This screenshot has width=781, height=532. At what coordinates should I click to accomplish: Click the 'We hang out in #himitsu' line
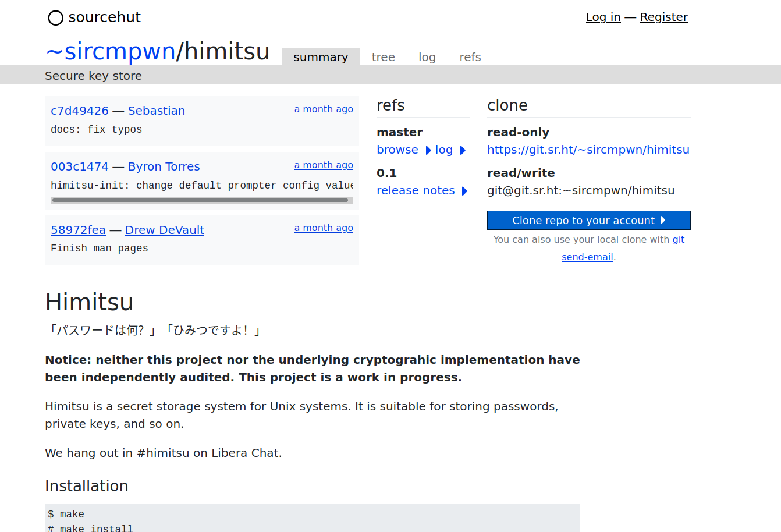164,453
